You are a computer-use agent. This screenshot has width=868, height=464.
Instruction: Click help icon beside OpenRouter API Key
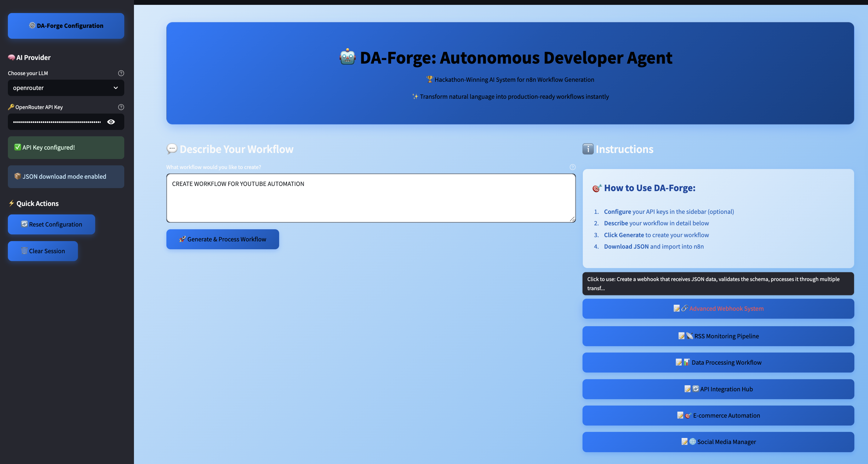pyautogui.click(x=121, y=107)
